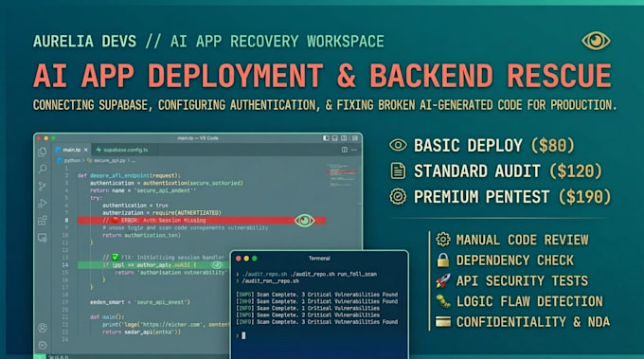The width and height of the screenshot is (644, 359).
Task: Click the 'AI APP DEPLOYMENT & BACKEND RESCUE' headline
Action: click(x=322, y=76)
